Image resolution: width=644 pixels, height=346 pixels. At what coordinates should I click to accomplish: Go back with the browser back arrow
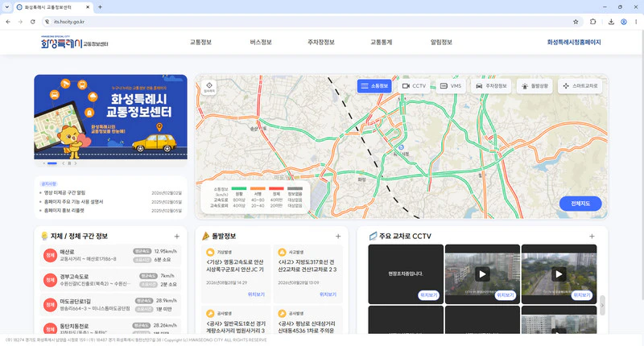[8, 22]
